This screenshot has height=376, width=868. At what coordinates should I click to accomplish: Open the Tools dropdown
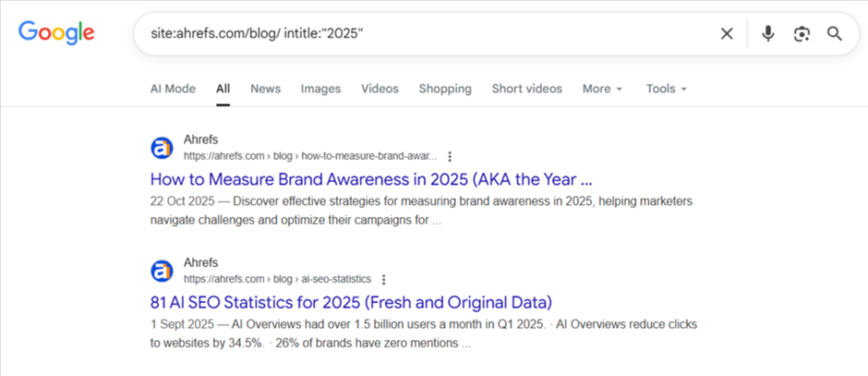(666, 89)
